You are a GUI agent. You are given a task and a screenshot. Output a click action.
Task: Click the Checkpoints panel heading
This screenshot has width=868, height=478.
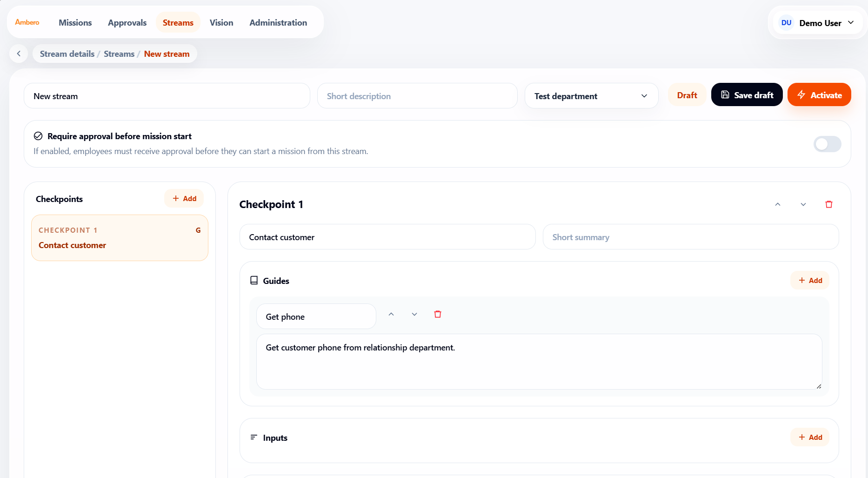tap(59, 199)
